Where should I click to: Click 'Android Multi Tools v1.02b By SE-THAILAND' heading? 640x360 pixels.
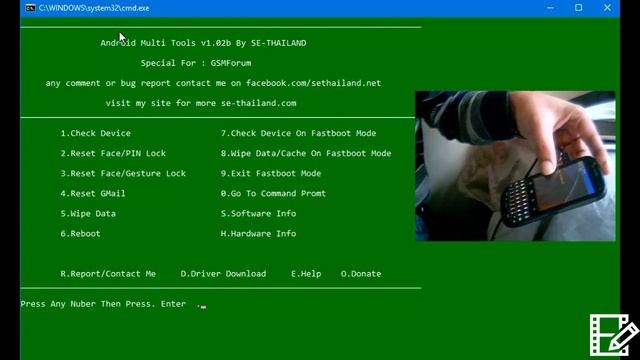pyautogui.click(x=203, y=43)
